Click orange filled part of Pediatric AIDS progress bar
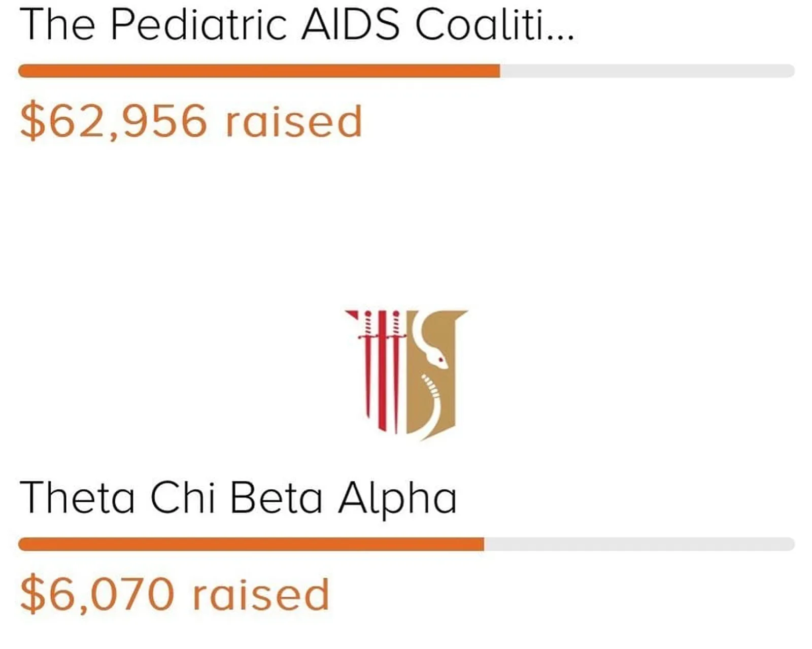This screenshot has width=812, height=649. coord(259,71)
